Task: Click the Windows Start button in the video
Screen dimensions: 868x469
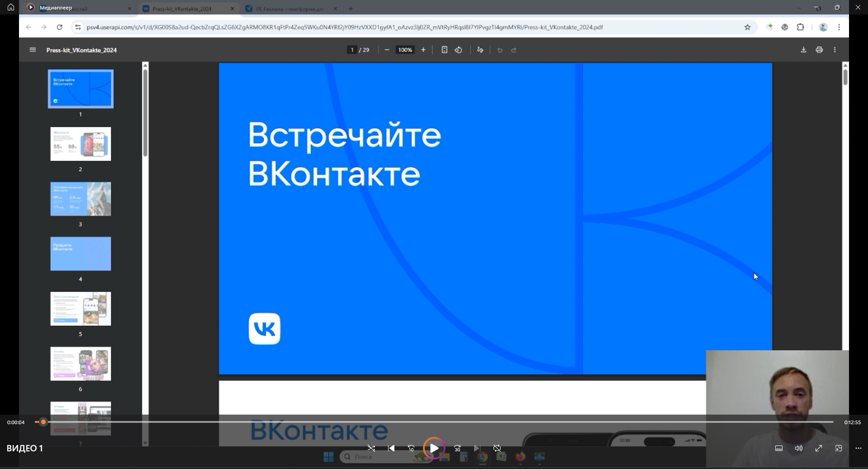Action: click(329, 457)
